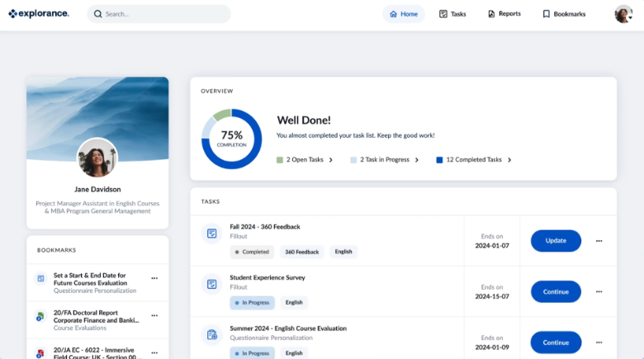Click the 20/JA EC - 6022 bookmark icon
This screenshot has width=644, height=359.
click(x=40, y=353)
